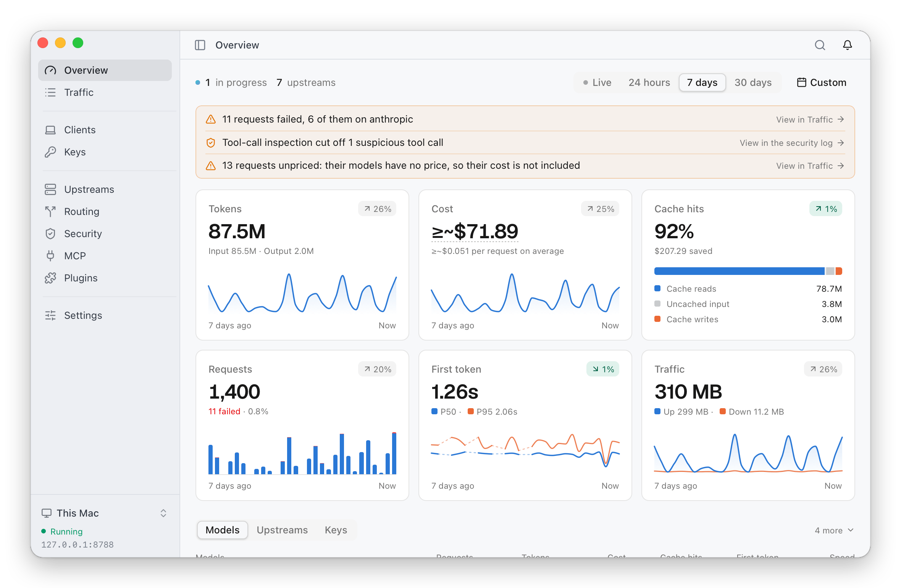Open the Custom date range picker
Viewport: 901px width, 588px height.
pyautogui.click(x=822, y=82)
